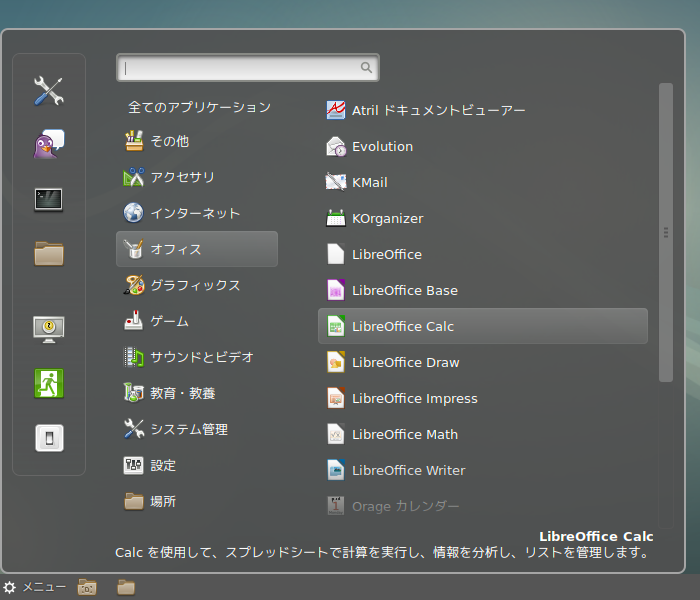Launch LibreOffice Impress icon
The image size is (700, 600).
coord(336,398)
